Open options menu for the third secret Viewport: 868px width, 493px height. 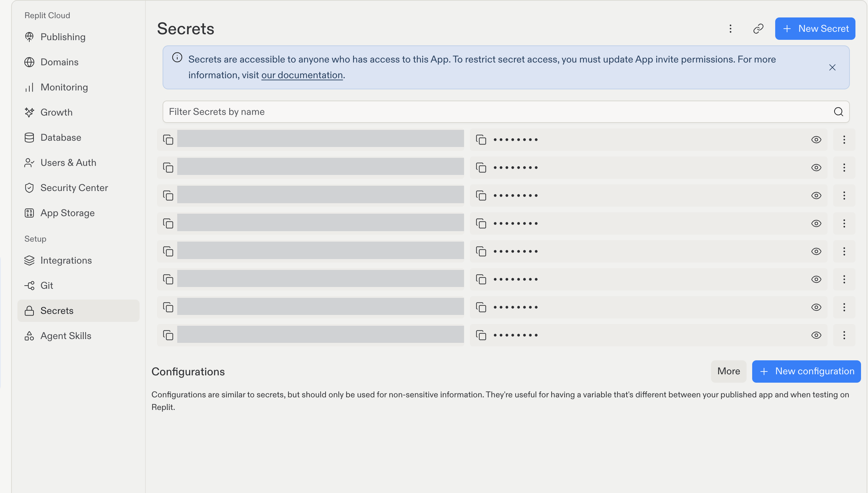[x=844, y=196]
